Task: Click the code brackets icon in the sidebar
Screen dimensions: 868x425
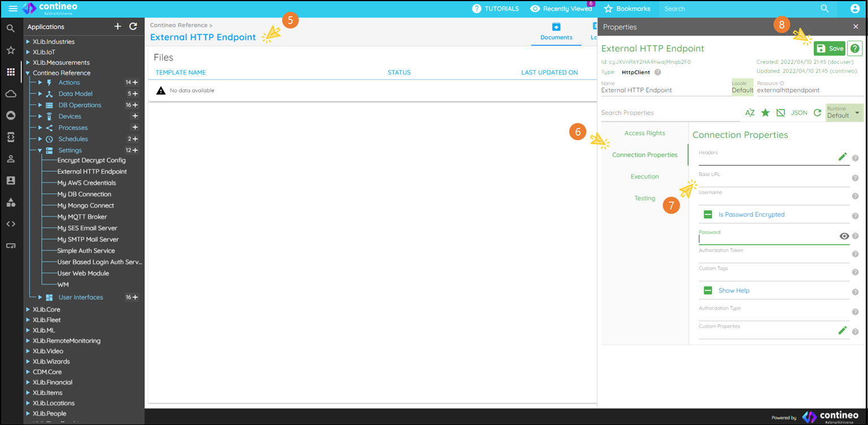Action: point(11,223)
